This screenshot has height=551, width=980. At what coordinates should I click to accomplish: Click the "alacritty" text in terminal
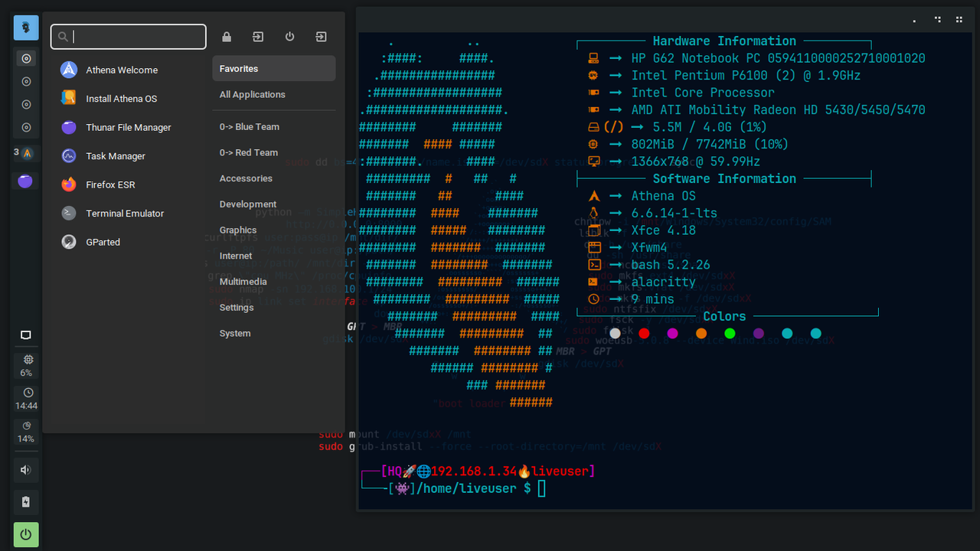664,282
